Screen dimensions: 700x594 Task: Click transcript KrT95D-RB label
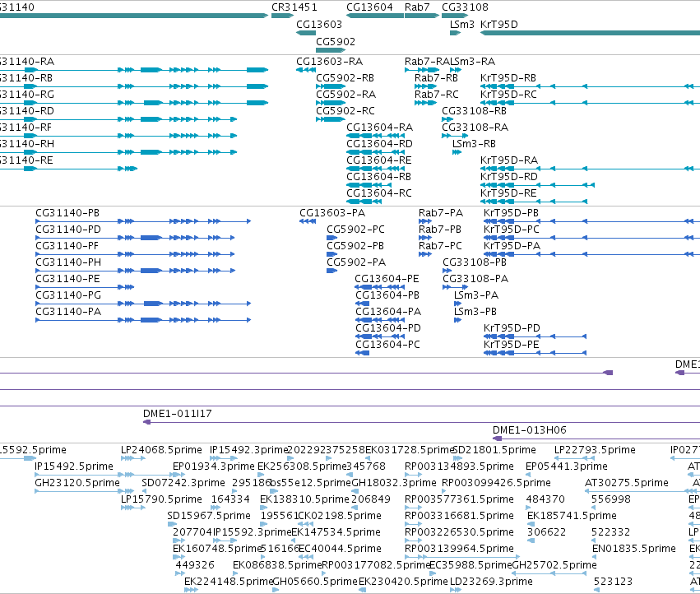[x=508, y=77]
